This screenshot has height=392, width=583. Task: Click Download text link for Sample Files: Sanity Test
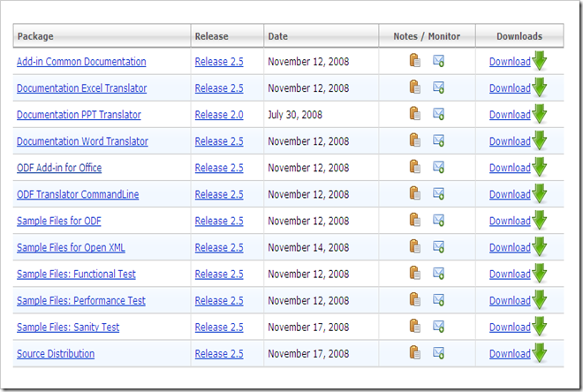point(510,328)
